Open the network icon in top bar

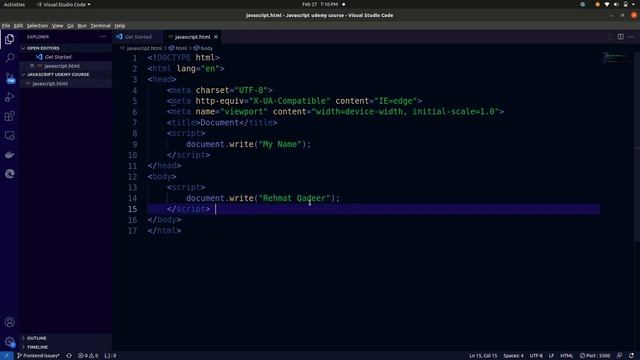click(607, 4)
